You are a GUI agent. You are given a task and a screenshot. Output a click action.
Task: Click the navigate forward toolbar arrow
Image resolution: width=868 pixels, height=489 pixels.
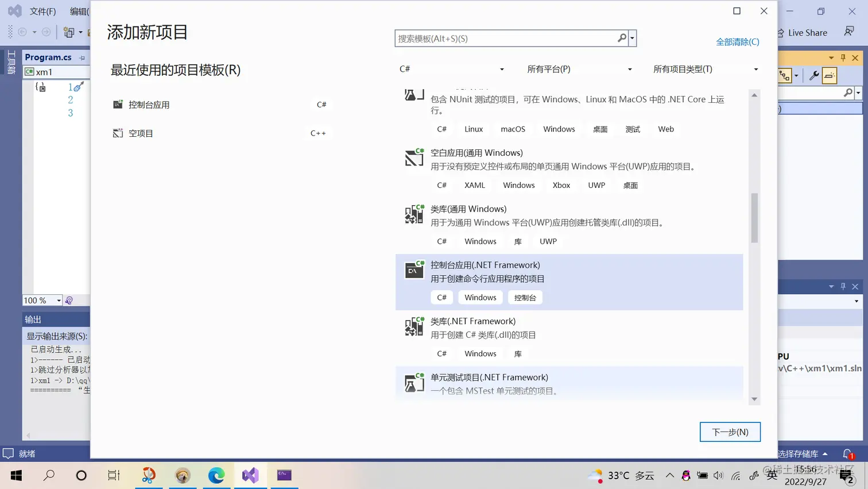(46, 32)
